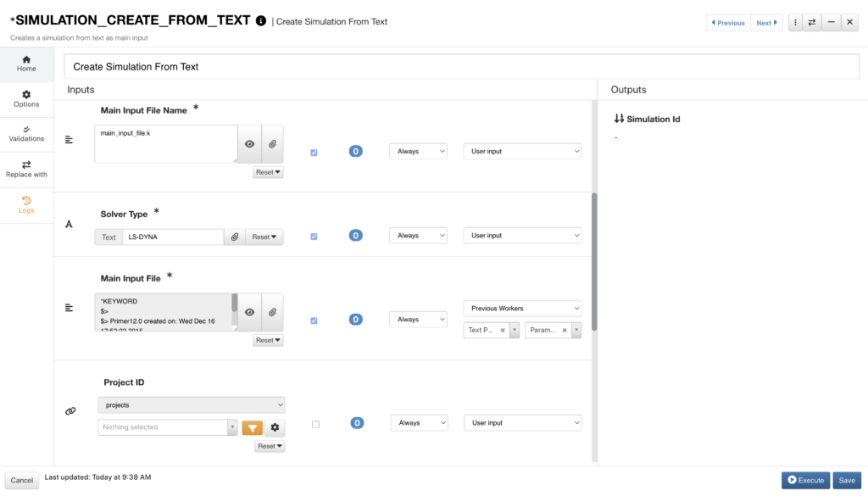The height and width of the screenshot is (496, 868).
Task: Click the LS-DYNA solver type field
Action: click(173, 237)
